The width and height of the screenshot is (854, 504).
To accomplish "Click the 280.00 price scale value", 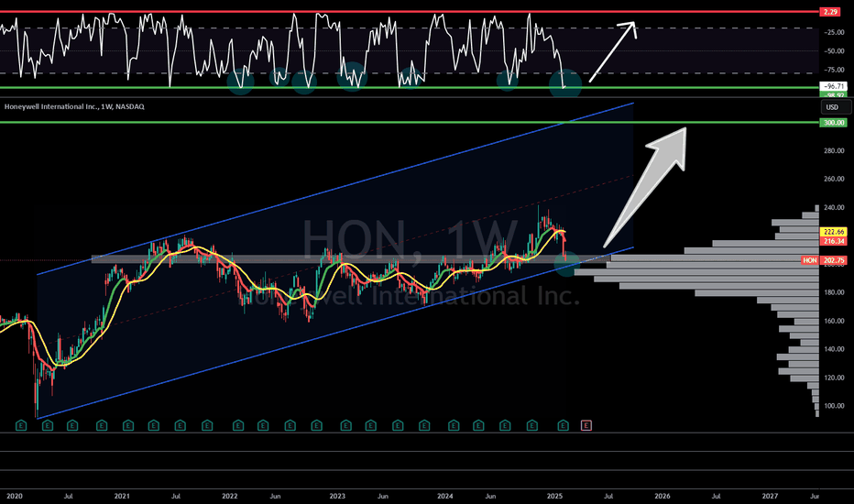I will pyautogui.click(x=834, y=151).
